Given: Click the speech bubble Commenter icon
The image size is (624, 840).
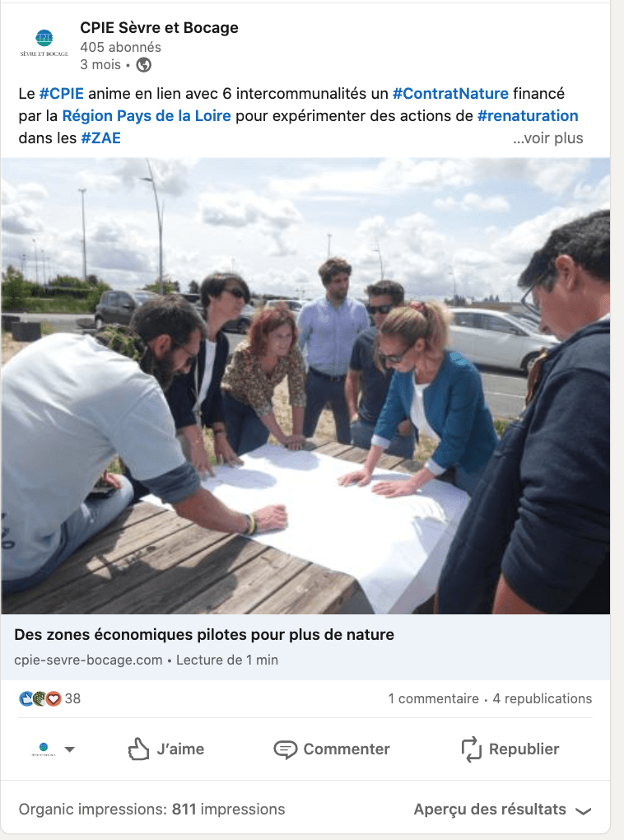Looking at the screenshot, I should (285, 749).
